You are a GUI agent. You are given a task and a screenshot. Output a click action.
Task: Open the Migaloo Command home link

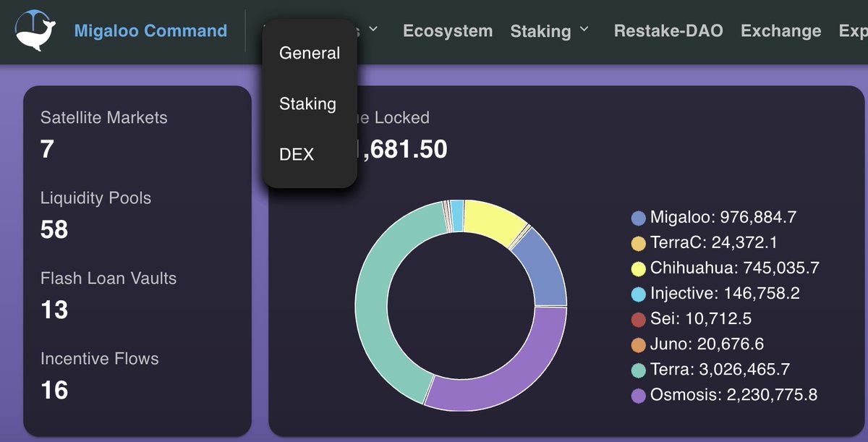[150, 31]
